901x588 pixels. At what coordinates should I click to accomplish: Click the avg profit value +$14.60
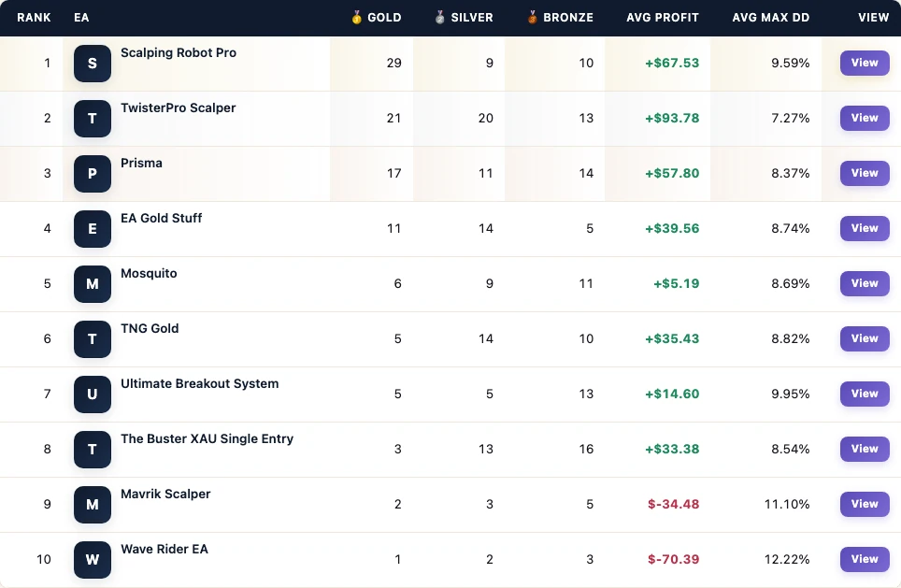pyautogui.click(x=672, y=394)
